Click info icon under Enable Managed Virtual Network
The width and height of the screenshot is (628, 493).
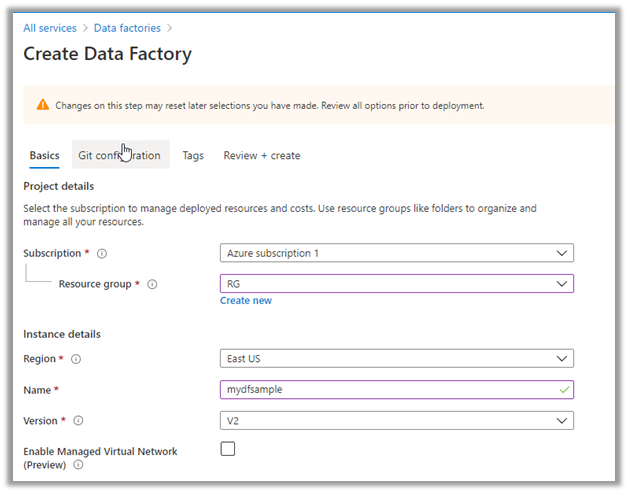click(77, 465)
